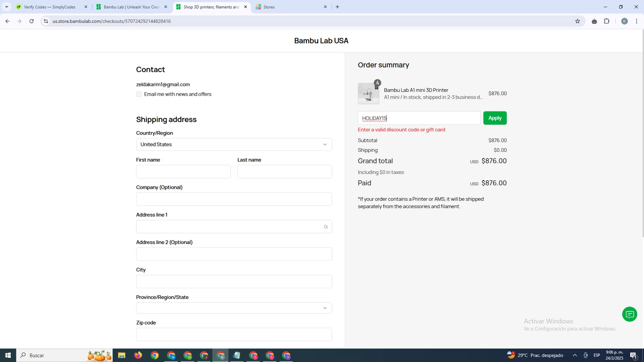Image resolution: width=644 pixels, height=362 pixels.
Task: Launch Firefox from the taskbar
Action: [x=138, y=355]
